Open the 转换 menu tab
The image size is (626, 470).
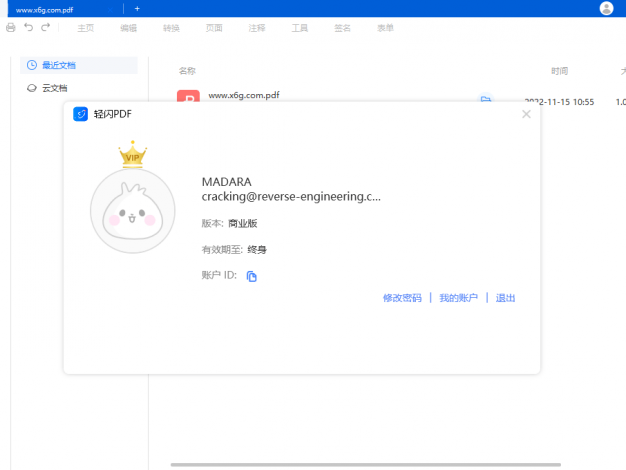click(x=171, y=28)
